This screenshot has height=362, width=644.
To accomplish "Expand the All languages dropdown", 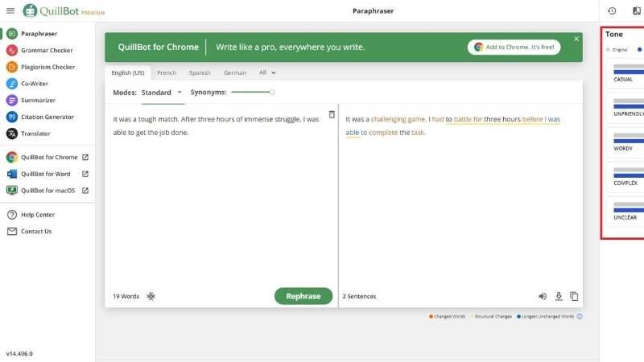I will 267,72.
